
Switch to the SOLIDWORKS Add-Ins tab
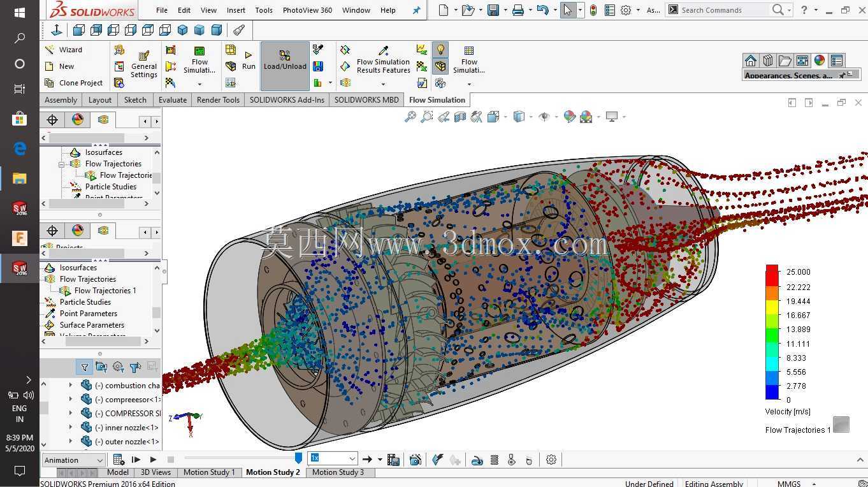(287, 100)
